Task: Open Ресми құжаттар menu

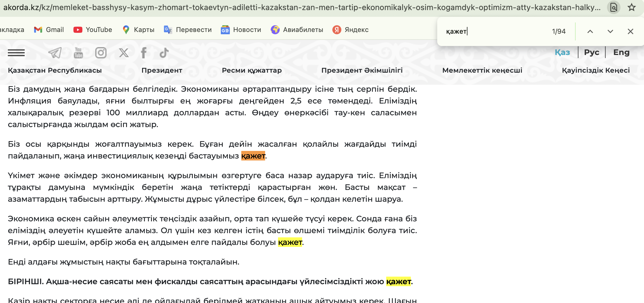Action: [x=252, y=70]
